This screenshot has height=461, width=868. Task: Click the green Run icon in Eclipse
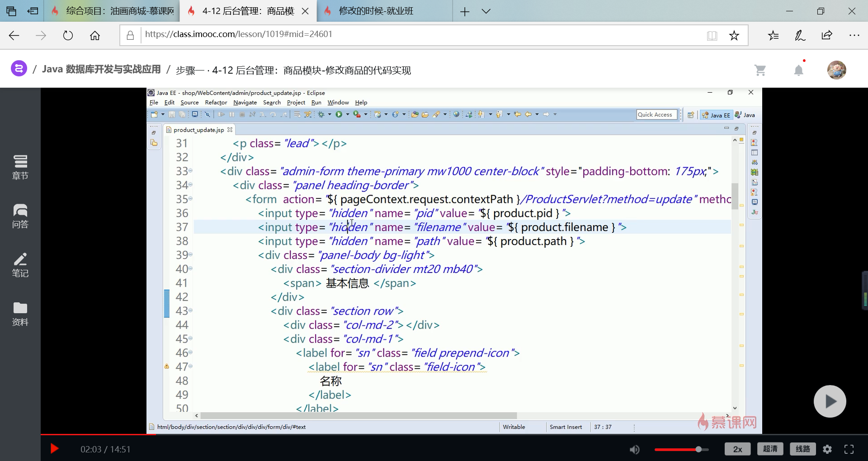[339, 114]
